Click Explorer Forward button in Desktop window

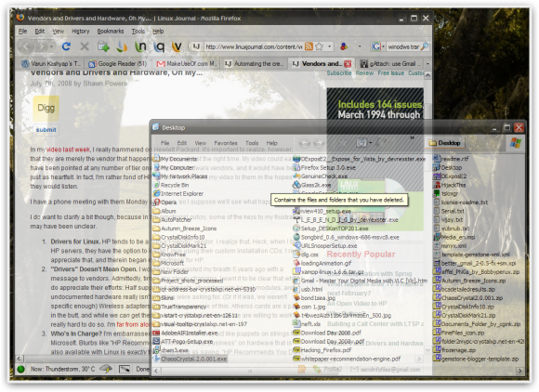click(319, 143)
